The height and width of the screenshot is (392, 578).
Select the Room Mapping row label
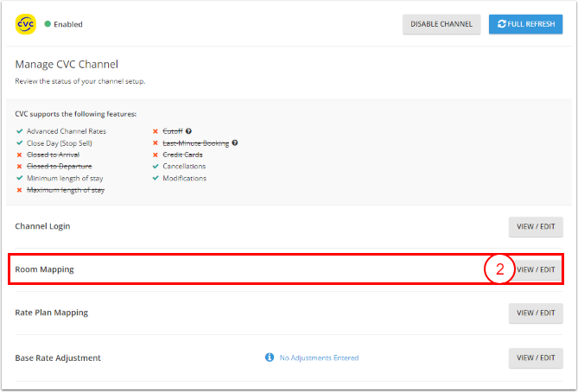(x=44, y=269)
